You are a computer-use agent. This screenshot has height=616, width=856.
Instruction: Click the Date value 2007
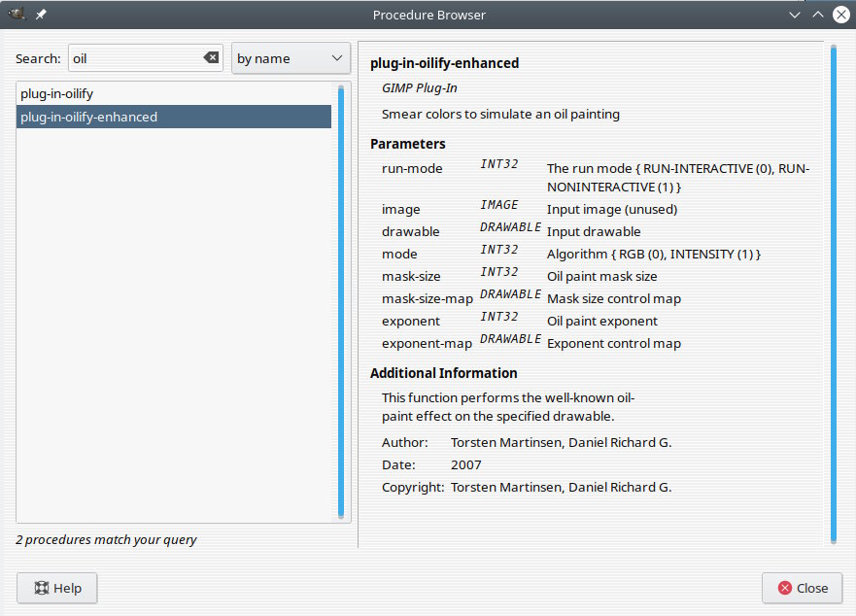(466, 465)
